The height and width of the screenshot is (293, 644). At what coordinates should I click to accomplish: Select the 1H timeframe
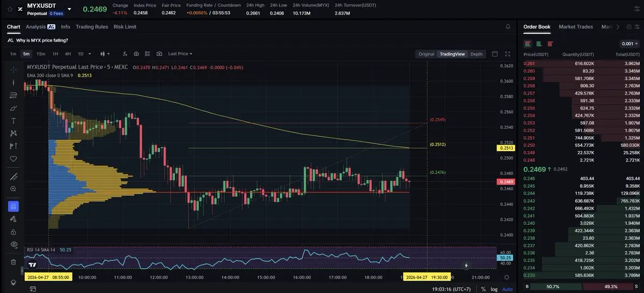click(x=55, y=54)
